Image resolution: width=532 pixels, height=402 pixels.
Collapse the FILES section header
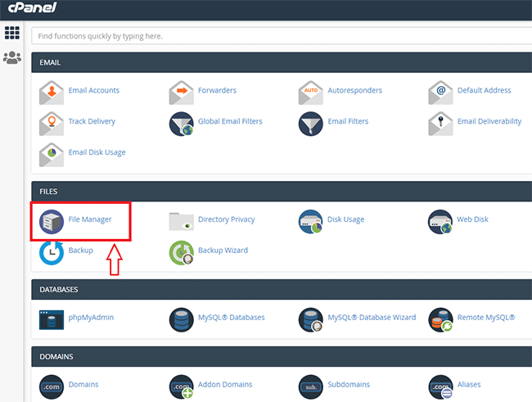tap(282, 192)
